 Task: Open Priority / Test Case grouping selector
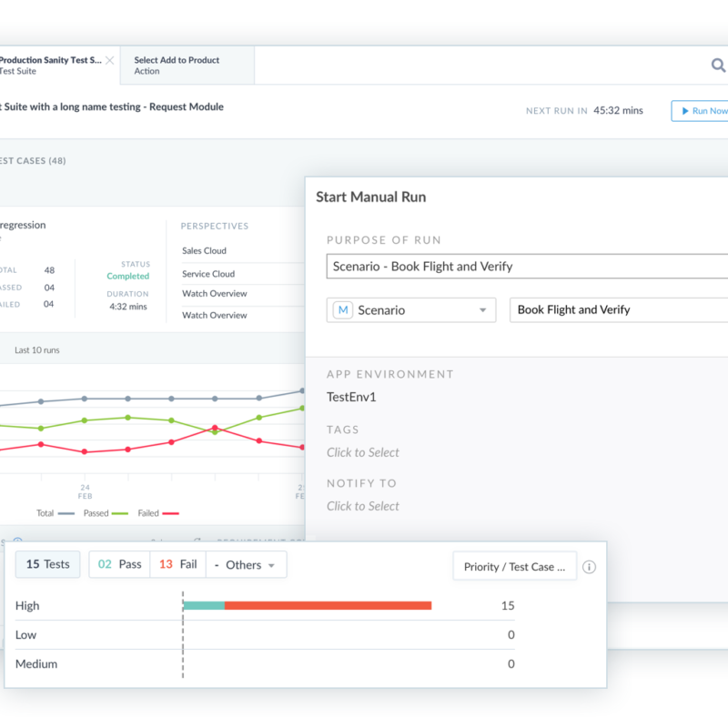(514, 567)
